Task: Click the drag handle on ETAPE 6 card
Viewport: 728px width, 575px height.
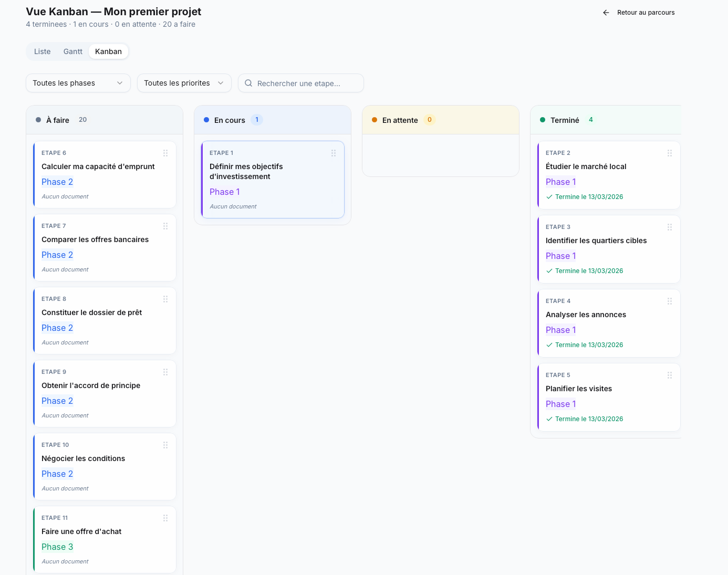Action: pos(165,153)
